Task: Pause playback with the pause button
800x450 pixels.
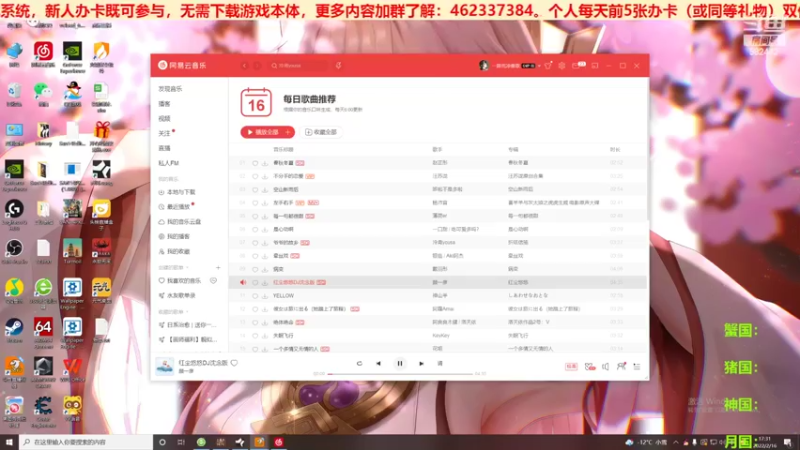Action: (399, 364)
